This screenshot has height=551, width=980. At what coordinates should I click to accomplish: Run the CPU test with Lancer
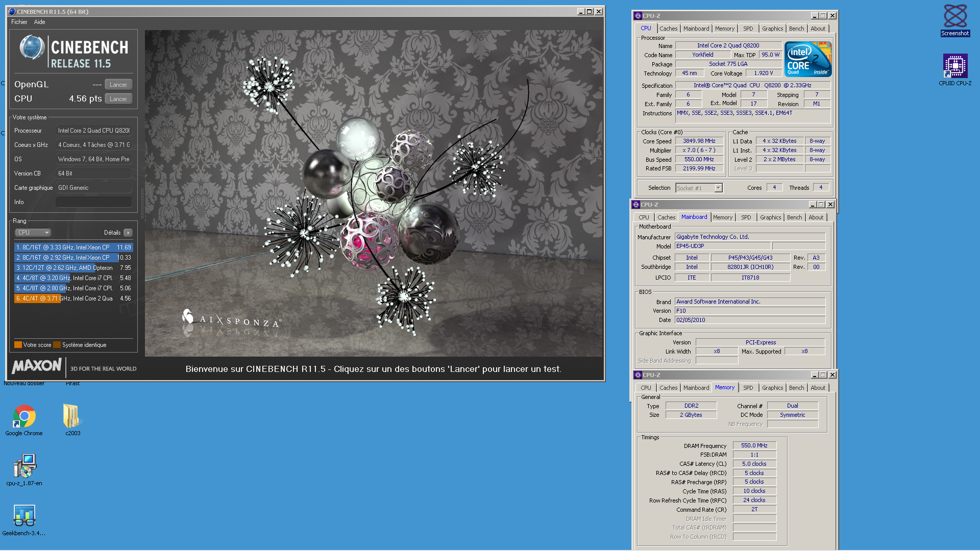coord(118,99)
